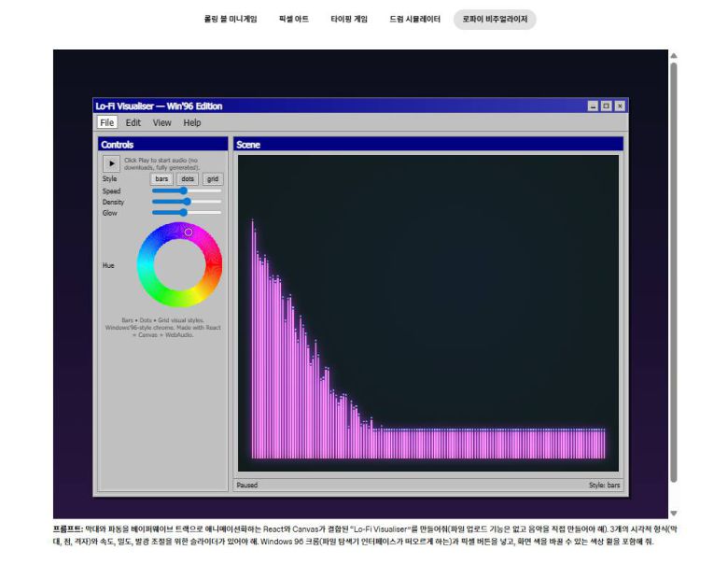This screenshot has height=564, width=728.
Task: Open the Help menu
Action: [192, 122]
